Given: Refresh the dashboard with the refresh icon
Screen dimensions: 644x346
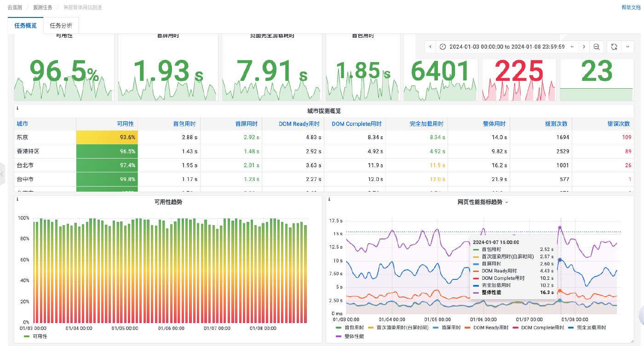Looking at the screenshot, I should point(614,47).
